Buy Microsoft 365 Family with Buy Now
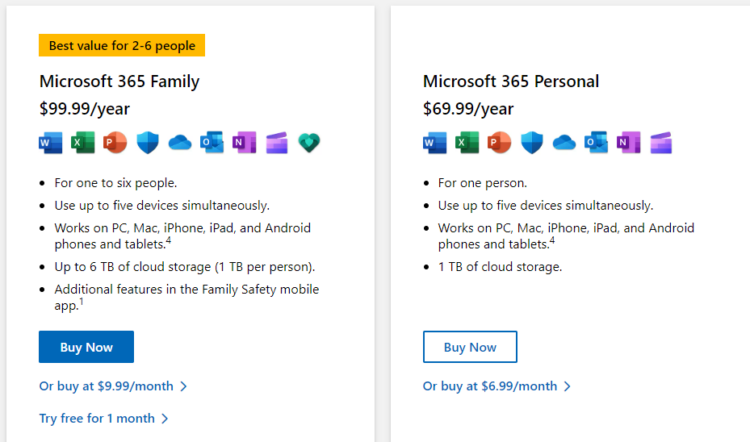The width and height of the screenshot is (750, 442). pyautogui.click(x=86, y=347)
